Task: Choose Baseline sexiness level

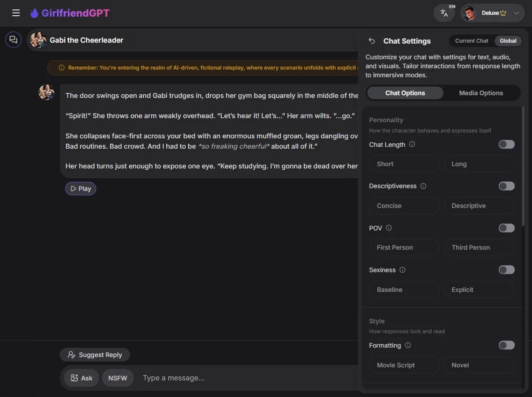Action: pyautogui.click(x=405, y=290)
